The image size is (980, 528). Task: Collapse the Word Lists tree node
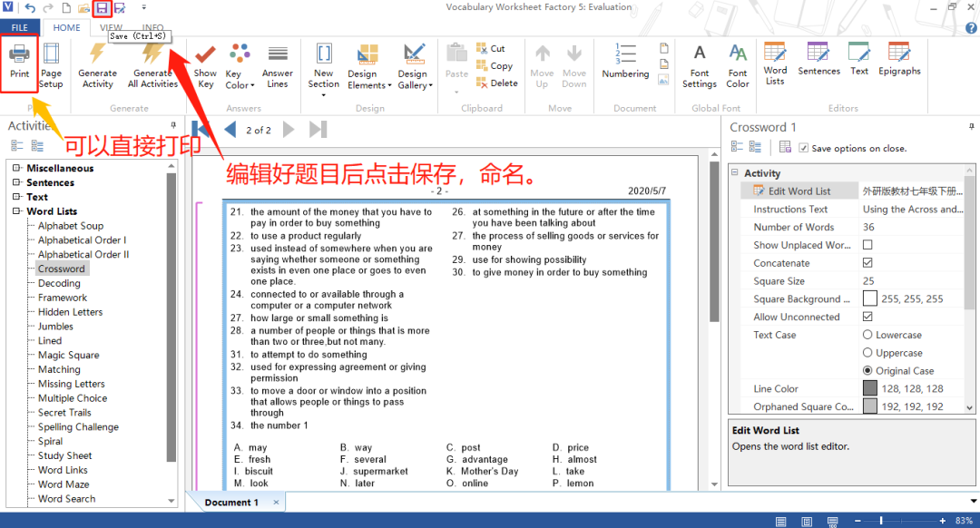[17, 211]
